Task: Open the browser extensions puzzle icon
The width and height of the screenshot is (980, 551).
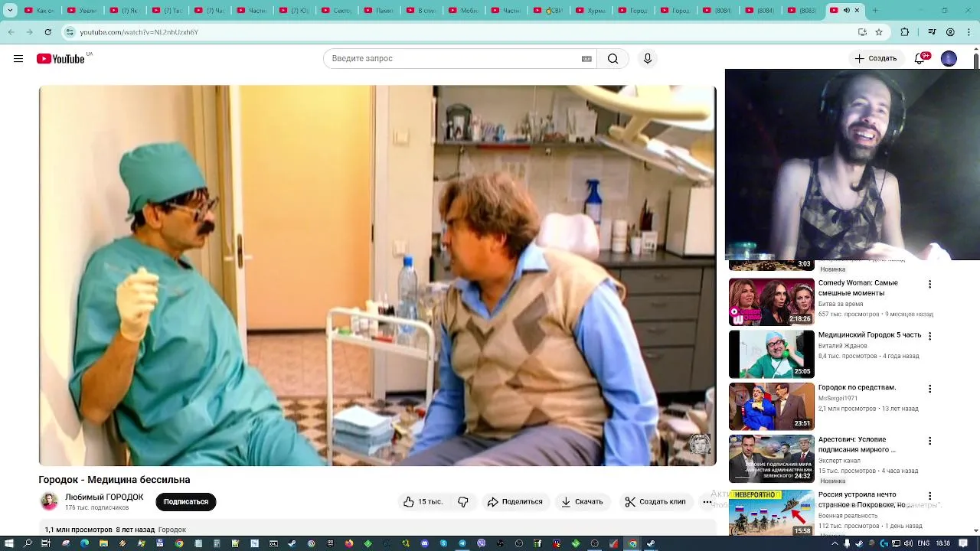Action: [x=905, y=32]
